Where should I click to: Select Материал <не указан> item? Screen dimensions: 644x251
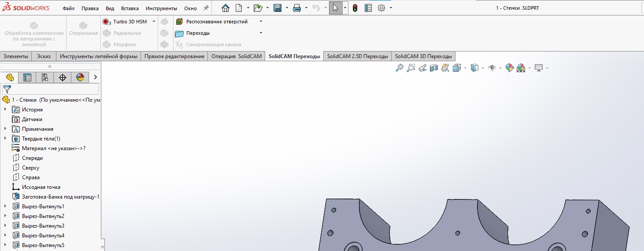pyautogui.click(x=54, y=148)
